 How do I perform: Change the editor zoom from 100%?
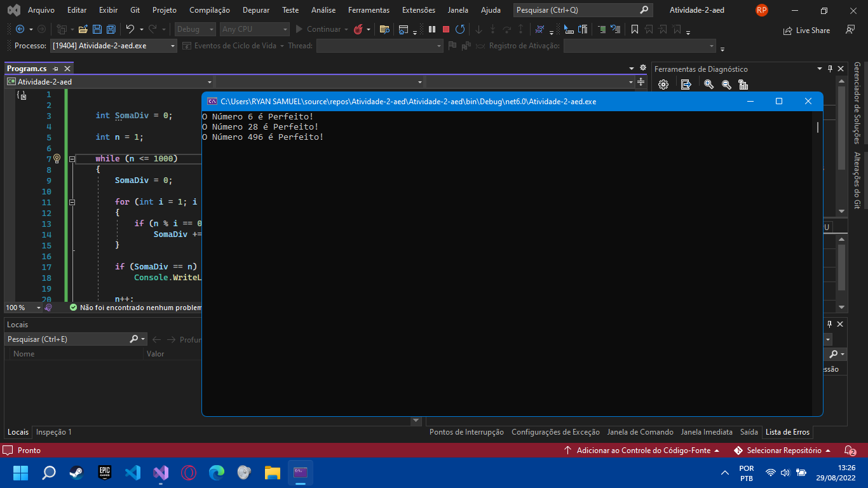point(23,307)
